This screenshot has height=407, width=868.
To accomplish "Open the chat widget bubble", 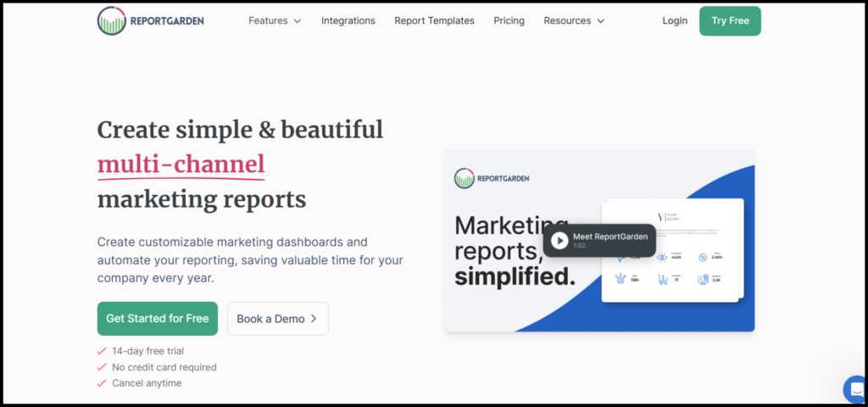I will tap(856, 388).
